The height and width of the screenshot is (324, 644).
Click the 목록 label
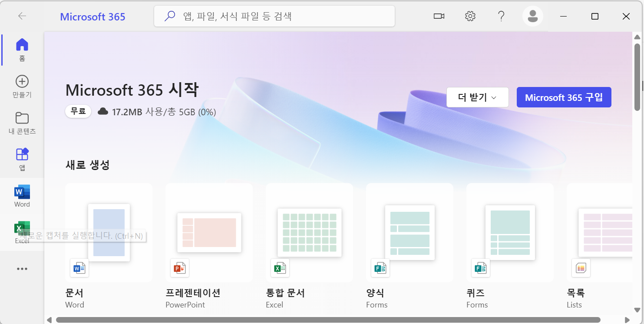pyautogui.click(x=576, y=293)
